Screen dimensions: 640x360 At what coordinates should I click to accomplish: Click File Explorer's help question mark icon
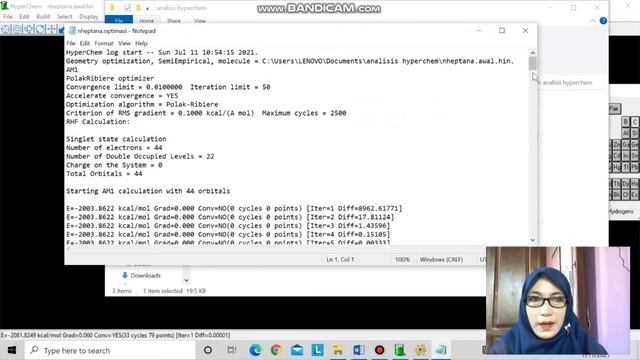coord(603,21)
